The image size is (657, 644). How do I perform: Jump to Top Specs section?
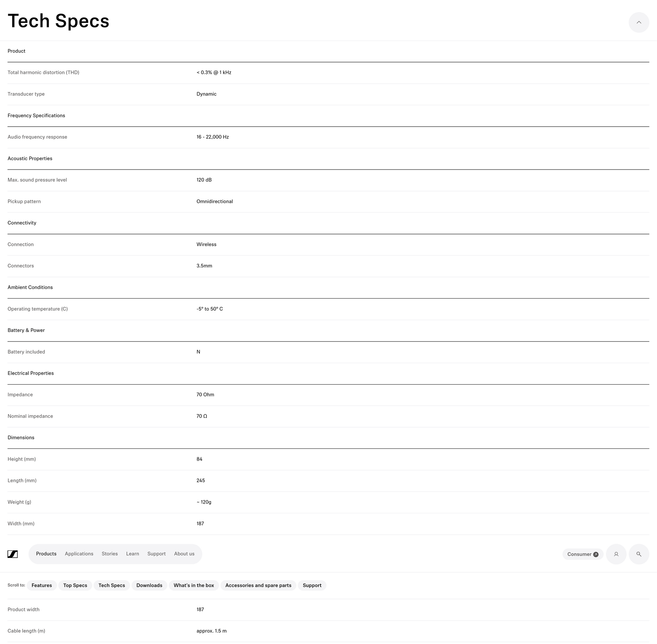(x=75, y=586)
